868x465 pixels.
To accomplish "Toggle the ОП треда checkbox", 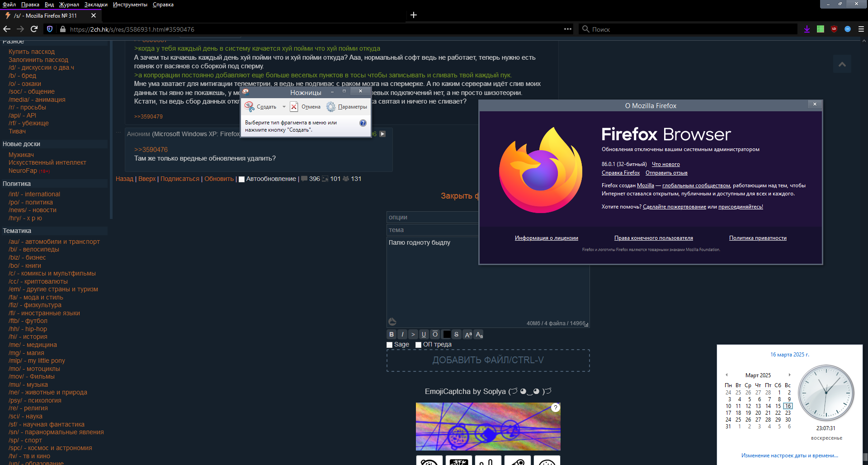I will [x=418, y=345].
